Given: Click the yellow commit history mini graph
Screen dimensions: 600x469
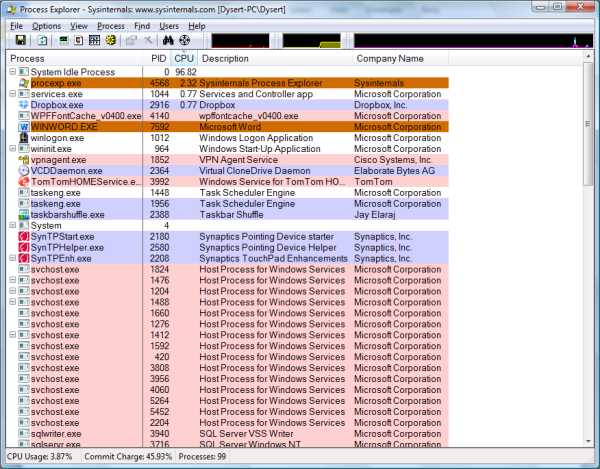Looking at the screenshot, I should tap(311, 41).
